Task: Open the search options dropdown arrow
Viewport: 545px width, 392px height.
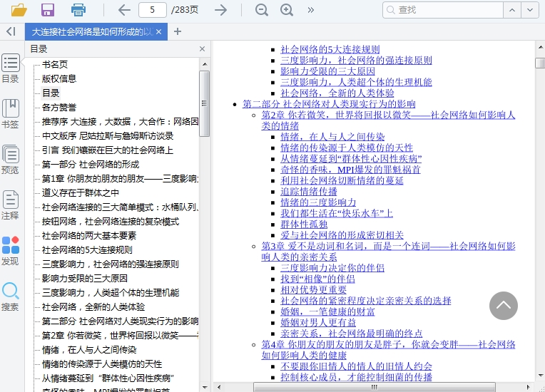Action: (529, 10)
